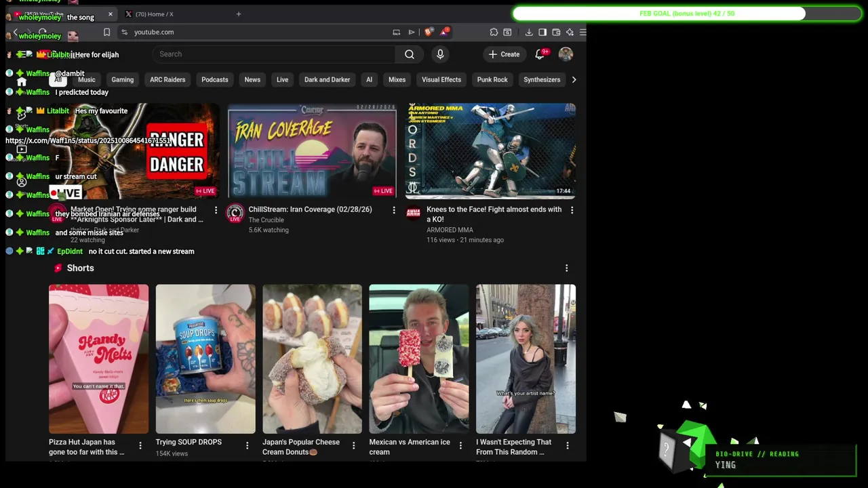Focus the YouTube Search field

pyautogui.click(x=274, y=54)
